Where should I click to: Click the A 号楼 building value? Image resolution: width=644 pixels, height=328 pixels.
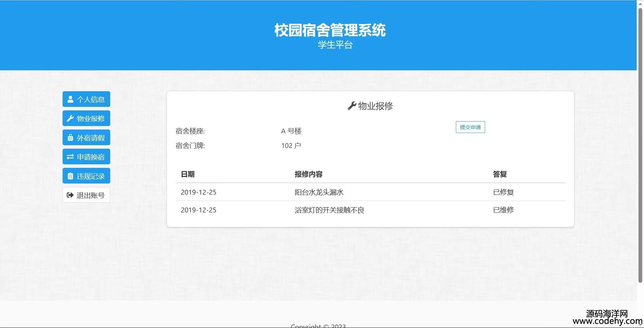tap(291, 131)
